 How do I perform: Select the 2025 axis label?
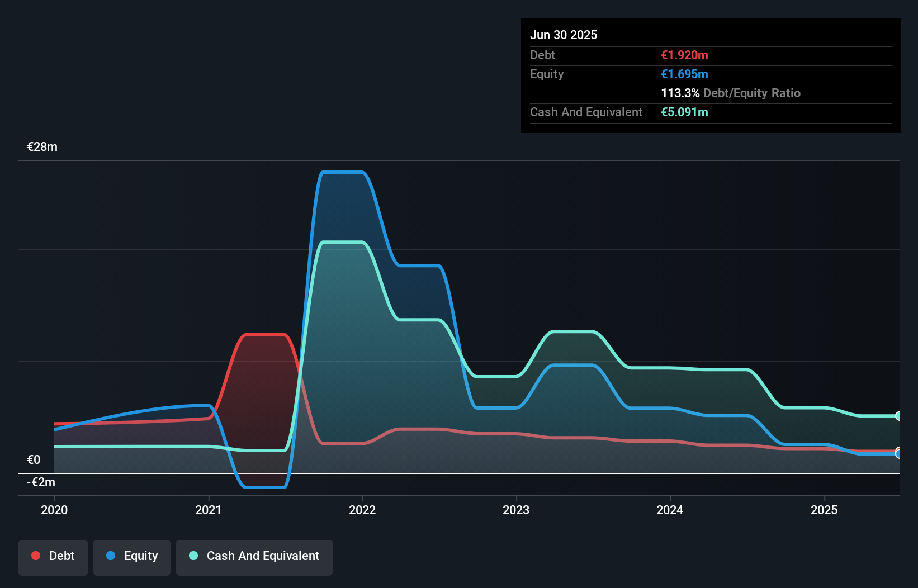click(x=825, y=510)
